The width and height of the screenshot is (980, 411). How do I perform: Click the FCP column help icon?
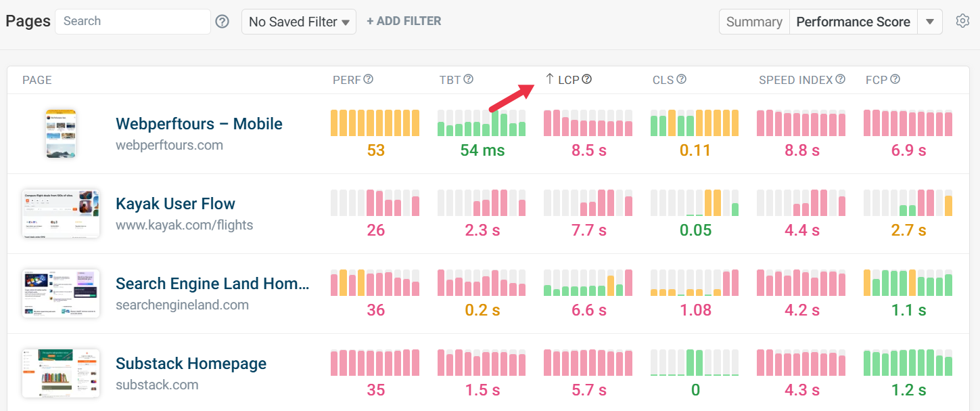[x=895, y=79]
